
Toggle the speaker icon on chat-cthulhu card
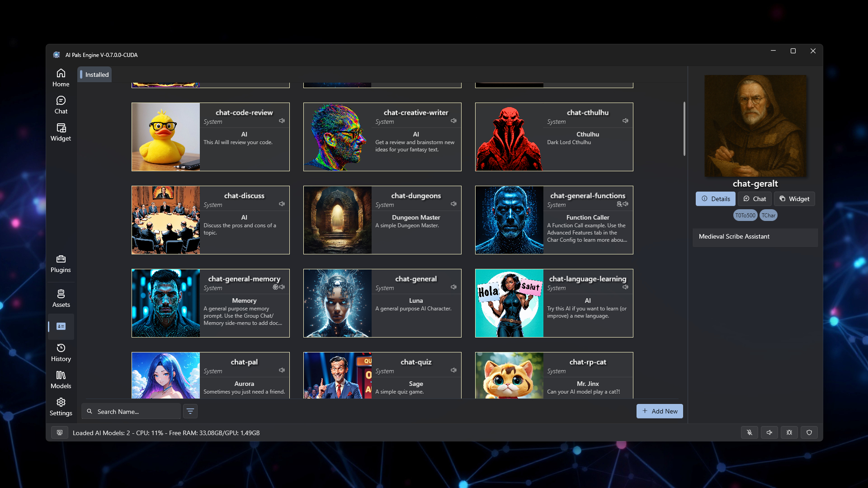click(x=625, y=121)
